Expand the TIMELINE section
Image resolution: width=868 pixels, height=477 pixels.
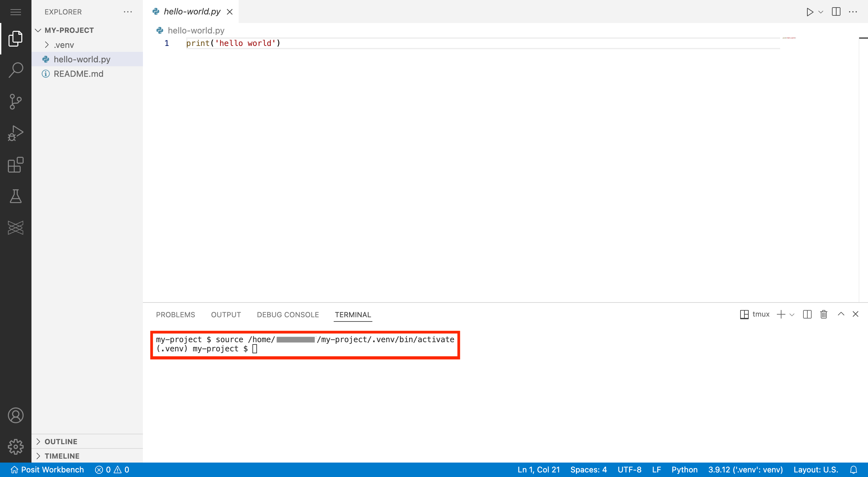tap(87, 456)
